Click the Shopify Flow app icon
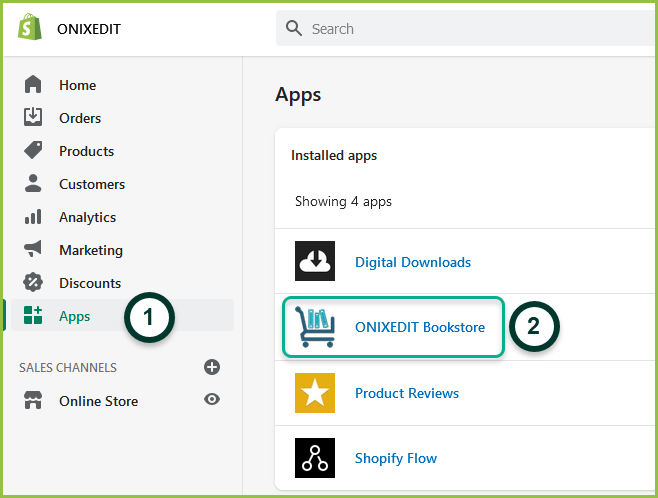 [x=315, y=458]
